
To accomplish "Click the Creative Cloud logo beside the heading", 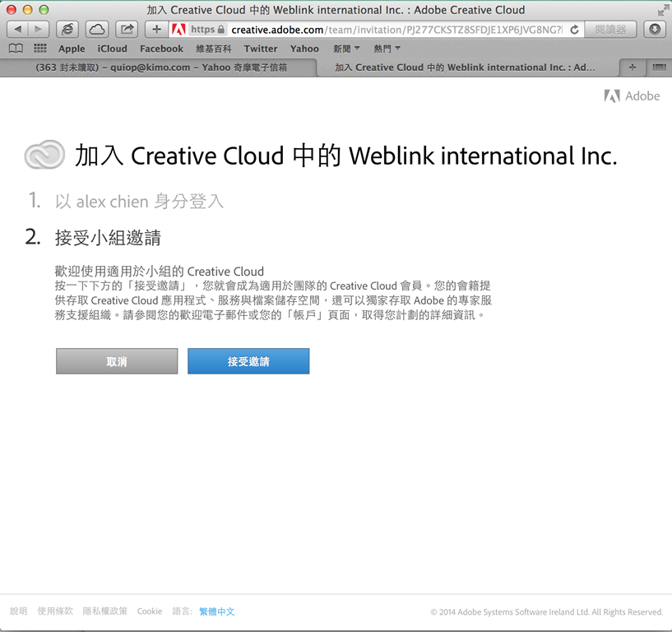I will (45, 155).
